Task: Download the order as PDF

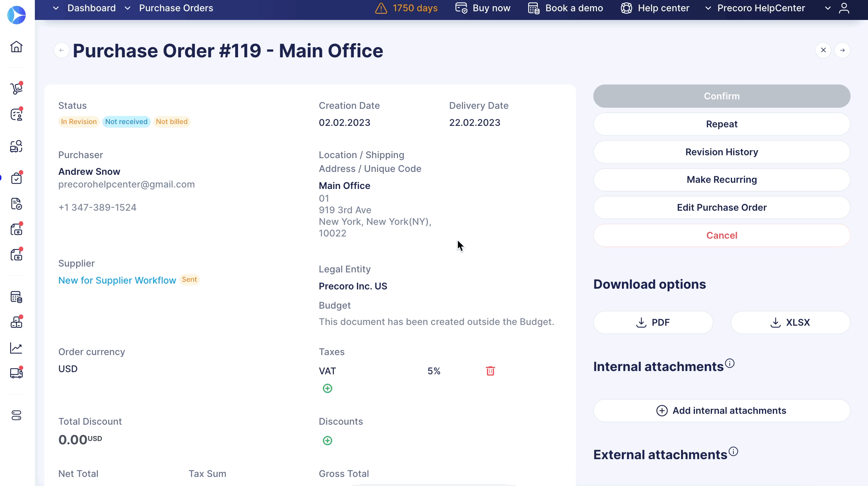Action: (x=653, y=322)
